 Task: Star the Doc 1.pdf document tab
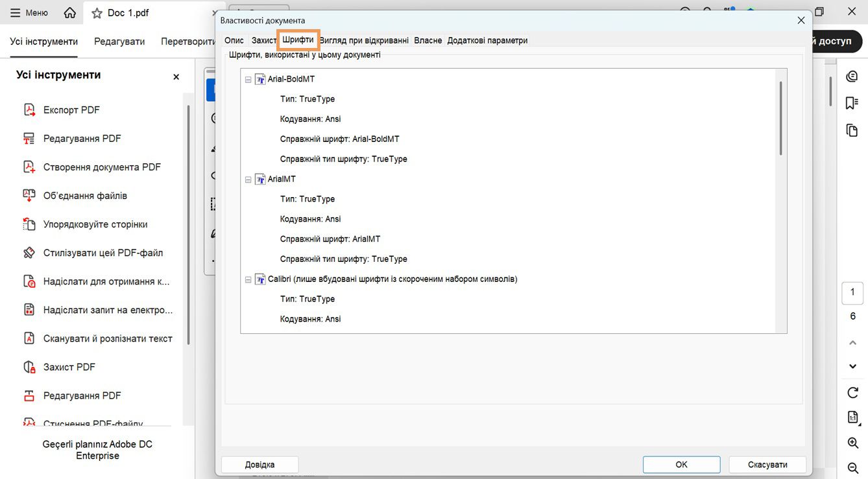coord(97,13)
